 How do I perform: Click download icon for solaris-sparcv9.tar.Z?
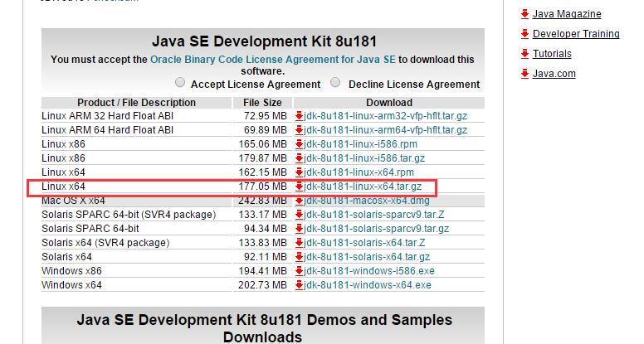[x=299, y=215]
